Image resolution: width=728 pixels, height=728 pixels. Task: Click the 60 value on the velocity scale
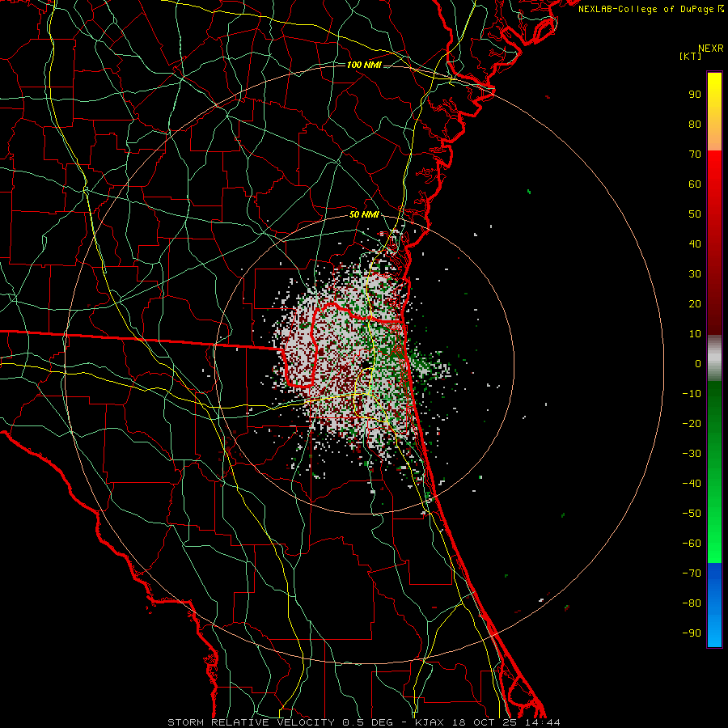coord(695,184)
